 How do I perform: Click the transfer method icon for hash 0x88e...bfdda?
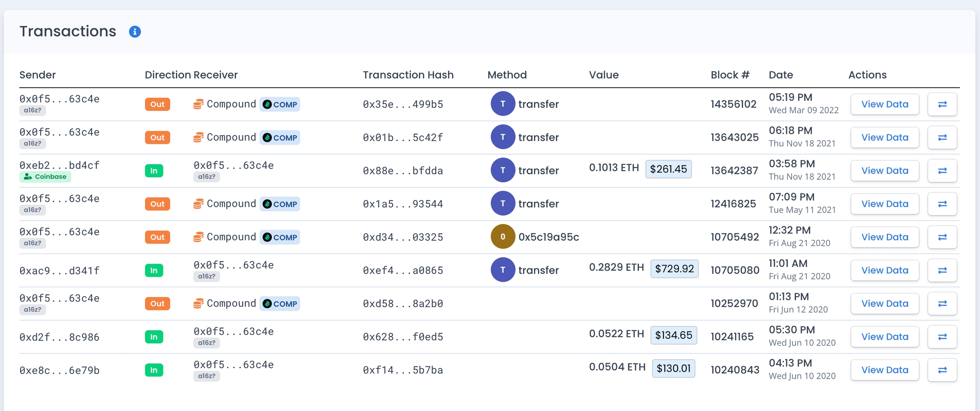click(502, 170)
